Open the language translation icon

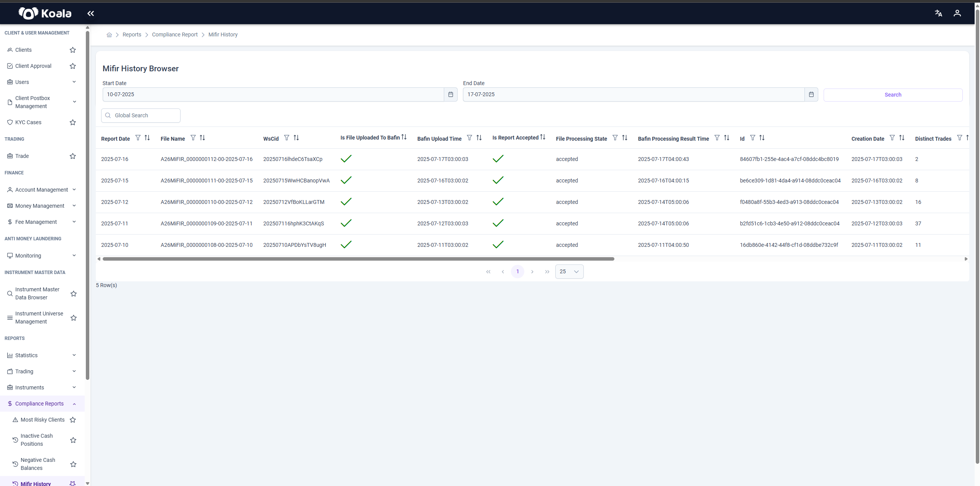938,13
